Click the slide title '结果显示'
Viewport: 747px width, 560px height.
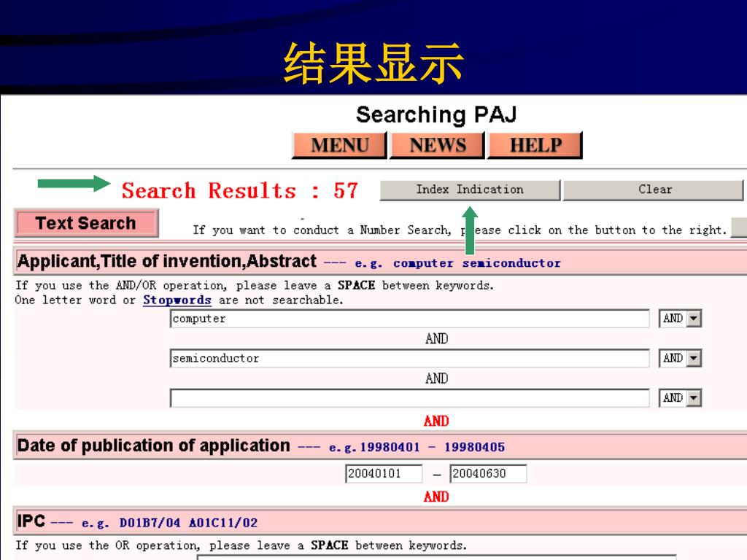coord(373,63)
